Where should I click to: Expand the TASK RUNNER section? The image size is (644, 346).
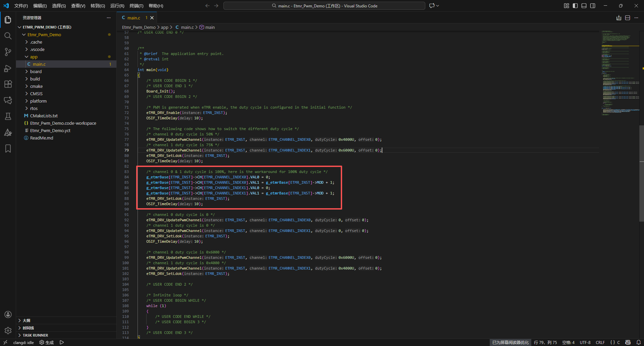pos(35,335)
